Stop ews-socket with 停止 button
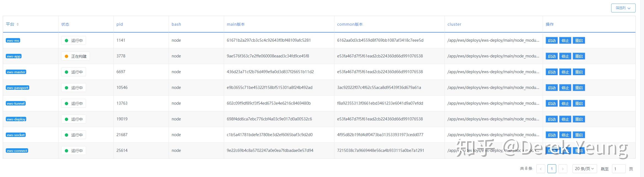Viewport: 644px width, 177px height. 565,135
